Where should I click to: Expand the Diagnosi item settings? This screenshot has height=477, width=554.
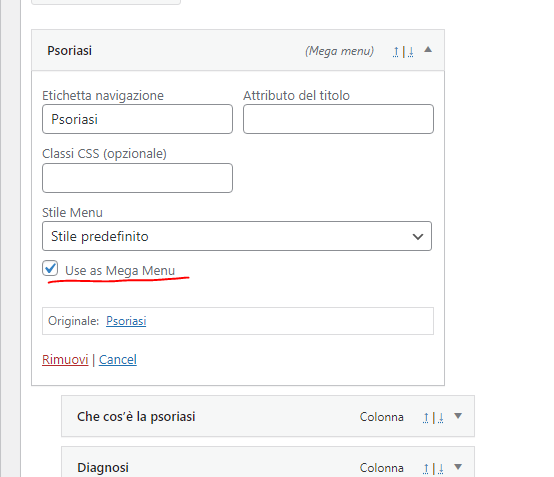click(x=458, y=467)
